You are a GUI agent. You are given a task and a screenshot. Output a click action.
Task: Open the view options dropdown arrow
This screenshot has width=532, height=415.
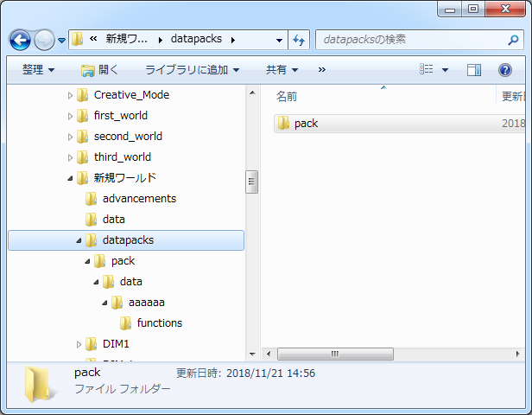(x=445, y=70)
